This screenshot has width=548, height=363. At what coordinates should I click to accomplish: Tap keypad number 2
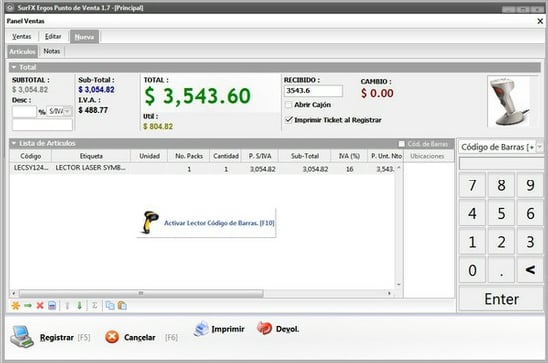point(501,242)
